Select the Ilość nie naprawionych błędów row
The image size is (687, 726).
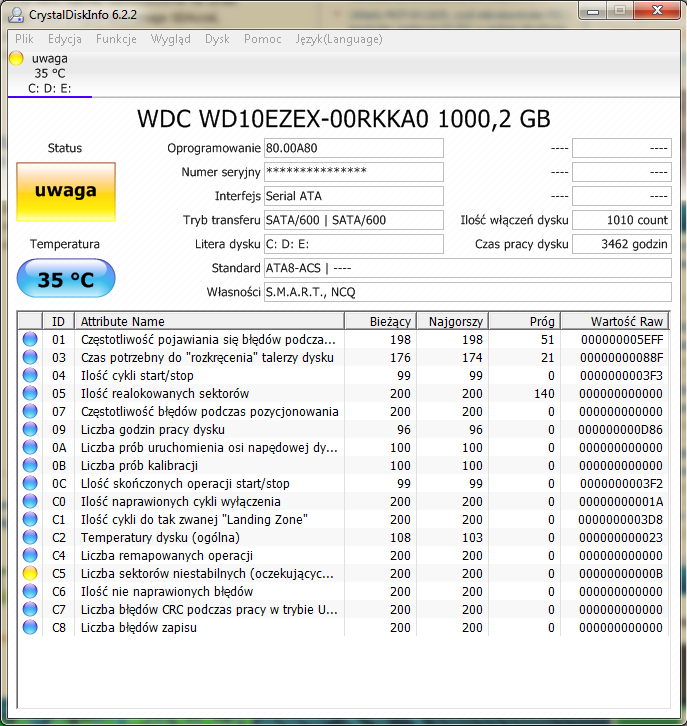[x=344, y=591]
